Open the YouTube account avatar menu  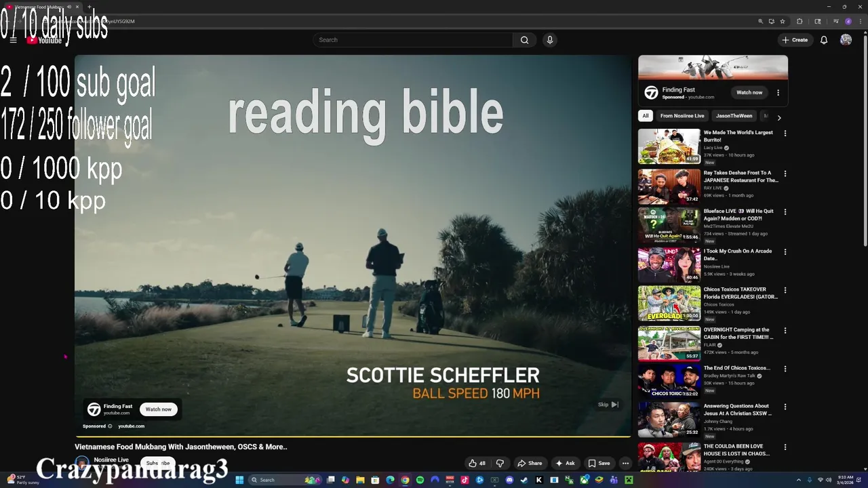point(846,40)
